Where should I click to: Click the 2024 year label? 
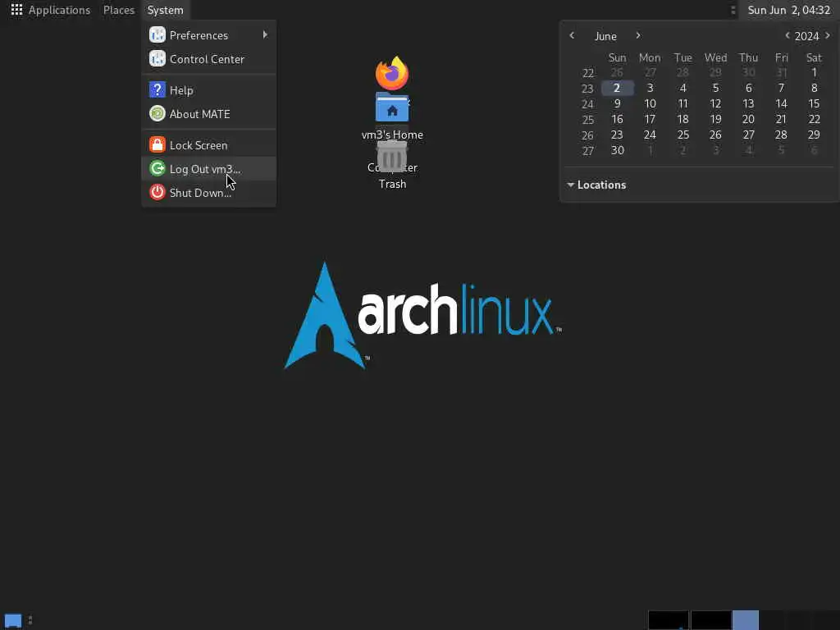pyautogui.click(x=807, y=36)
